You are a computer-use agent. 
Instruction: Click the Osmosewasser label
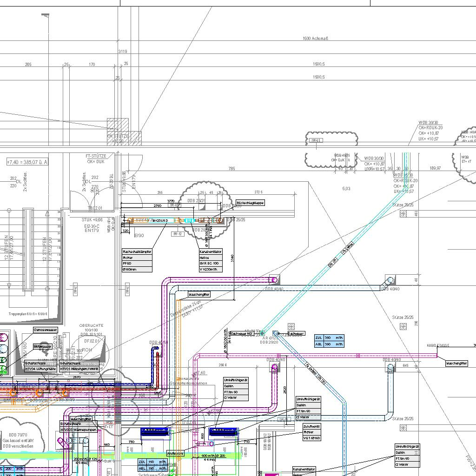click(45, 330)
